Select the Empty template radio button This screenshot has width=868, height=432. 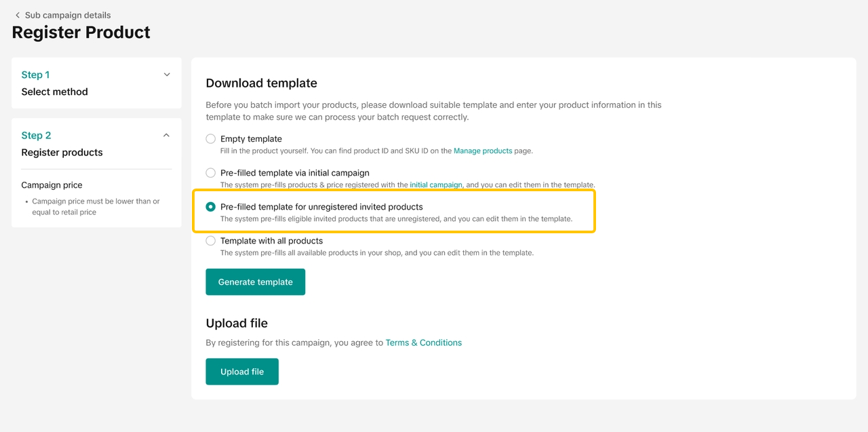tap(211, 139)
